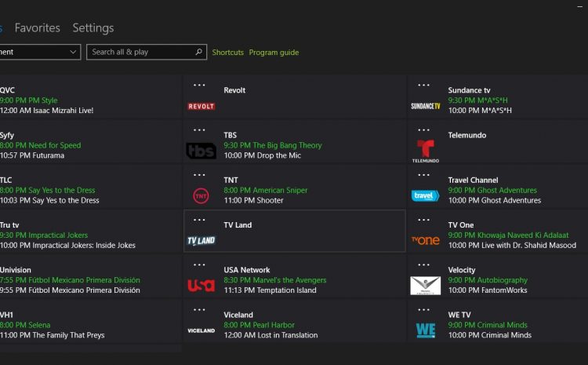
Task: Click 10:57 PM Futurama listing
Action: pos(32,155)
